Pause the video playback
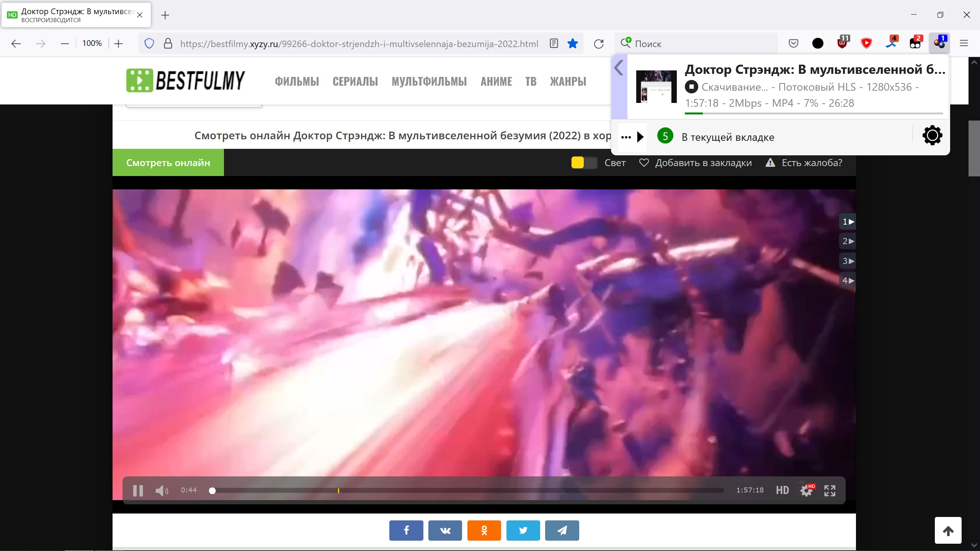 [x=138, y=491]
